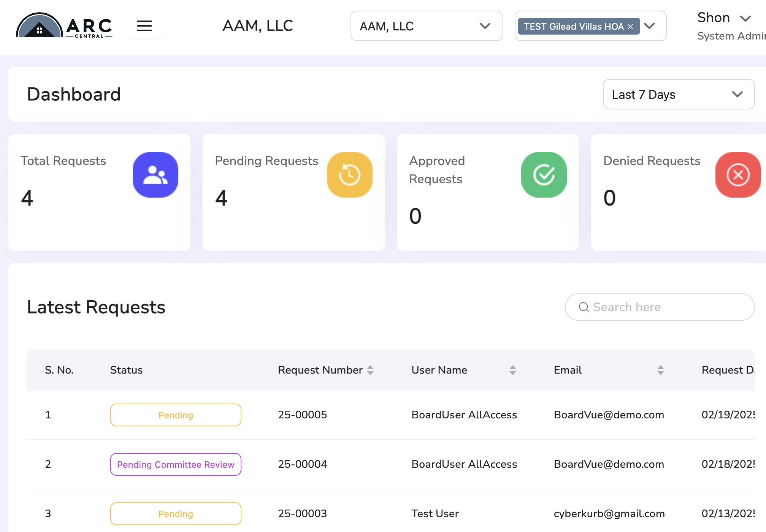Screen dimensions: 766x532
Task: Click Pending status for request 25-00003
Action: coord(176,514)
